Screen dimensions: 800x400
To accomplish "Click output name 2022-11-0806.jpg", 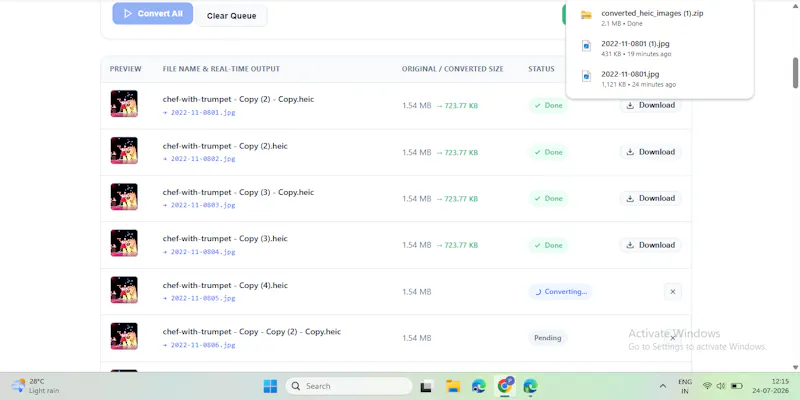I will [203, 345].
